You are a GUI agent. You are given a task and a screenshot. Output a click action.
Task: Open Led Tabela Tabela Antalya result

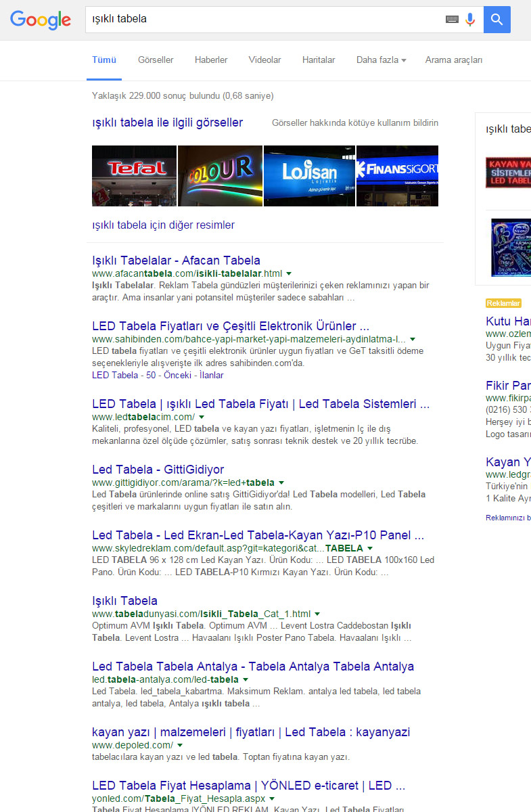coord(253,667)
